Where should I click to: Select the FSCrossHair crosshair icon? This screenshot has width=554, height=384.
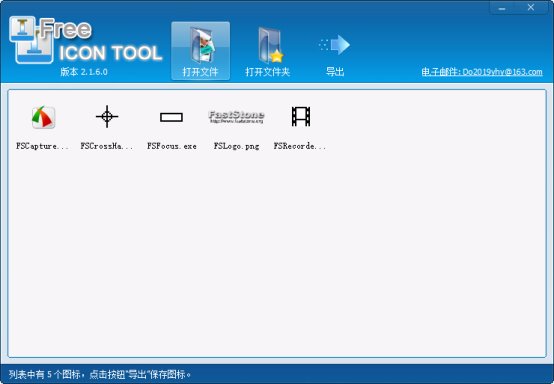coord(107,116)
